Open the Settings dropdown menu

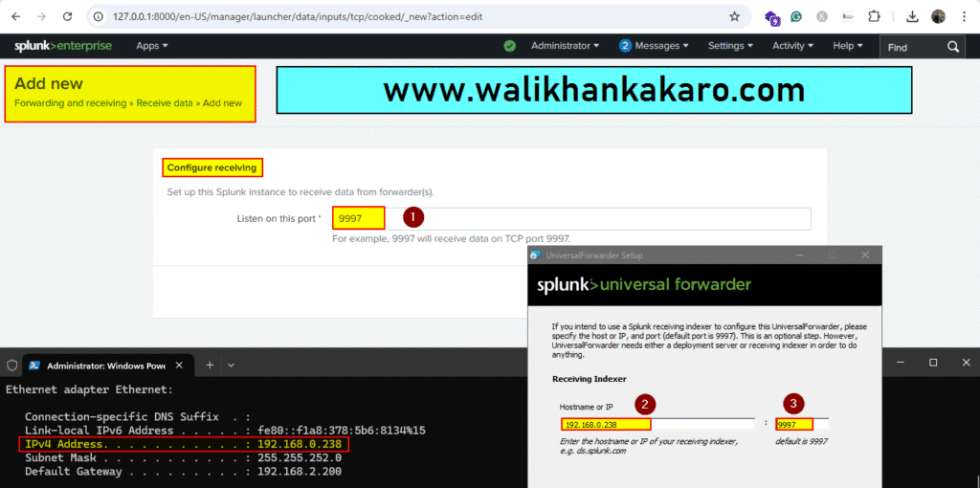pyautogui.click(x=730, y=46)
